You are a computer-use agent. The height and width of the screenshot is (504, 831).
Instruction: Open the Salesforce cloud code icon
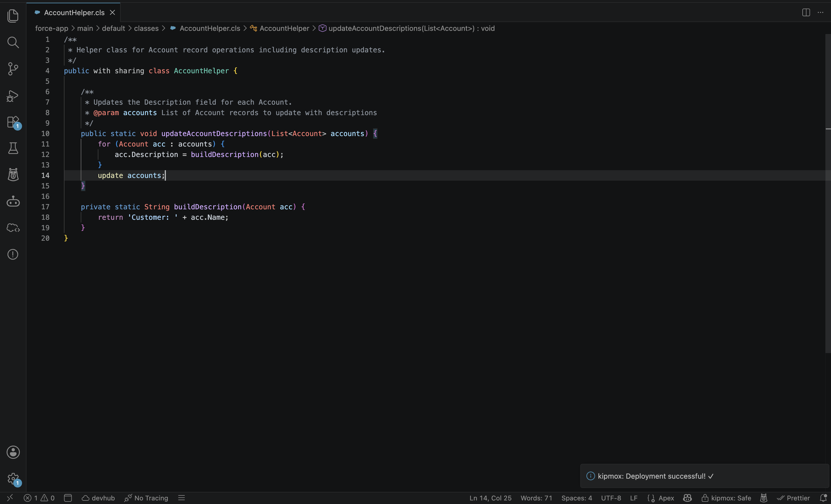(13, 228)
